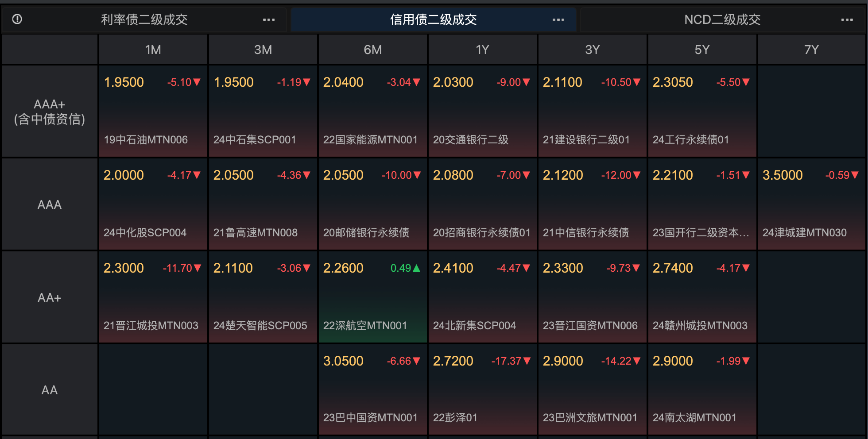
Task: Select the 信用债二级成交 tab
Action: tap(433, 19)
